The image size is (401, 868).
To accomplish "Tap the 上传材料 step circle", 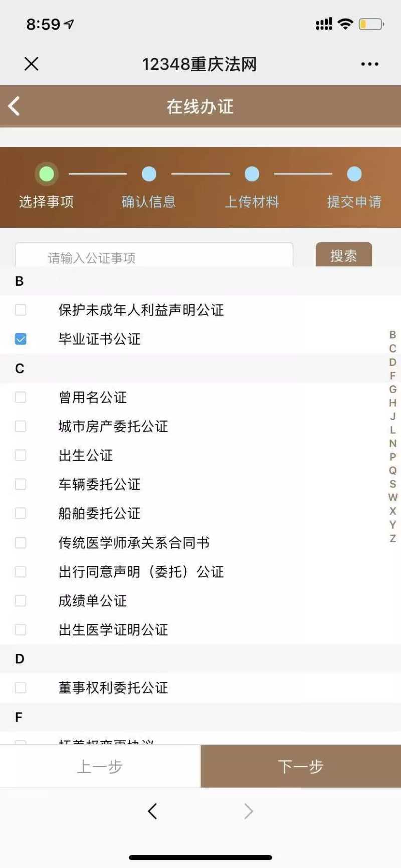I will pyautogui.click(x=252, y=174).
